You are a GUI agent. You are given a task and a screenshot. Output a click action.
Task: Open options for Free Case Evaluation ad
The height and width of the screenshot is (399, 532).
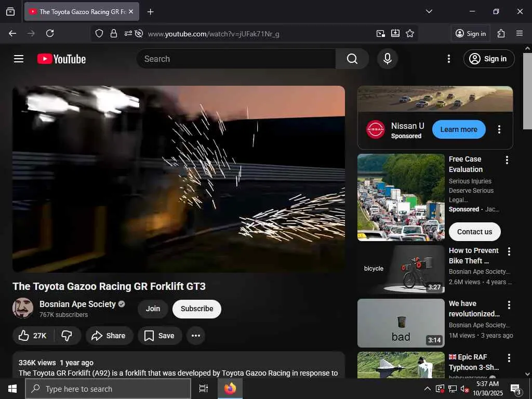point(507,160)
